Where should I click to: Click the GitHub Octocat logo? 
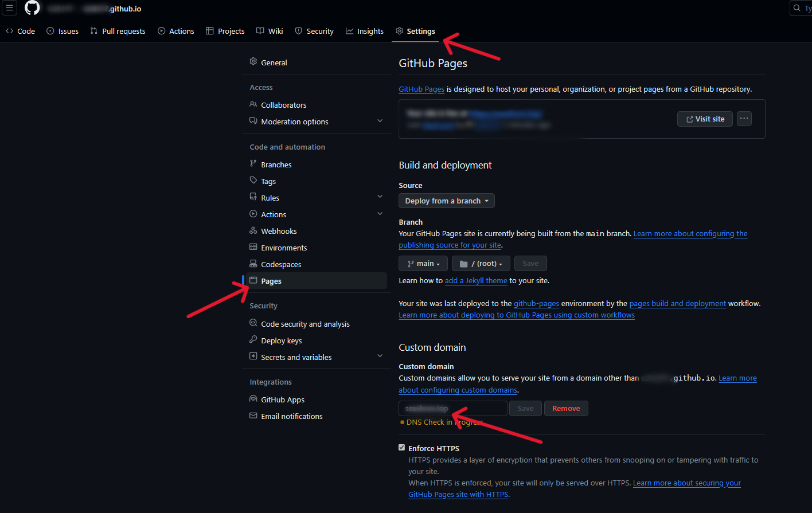[32, 8]
